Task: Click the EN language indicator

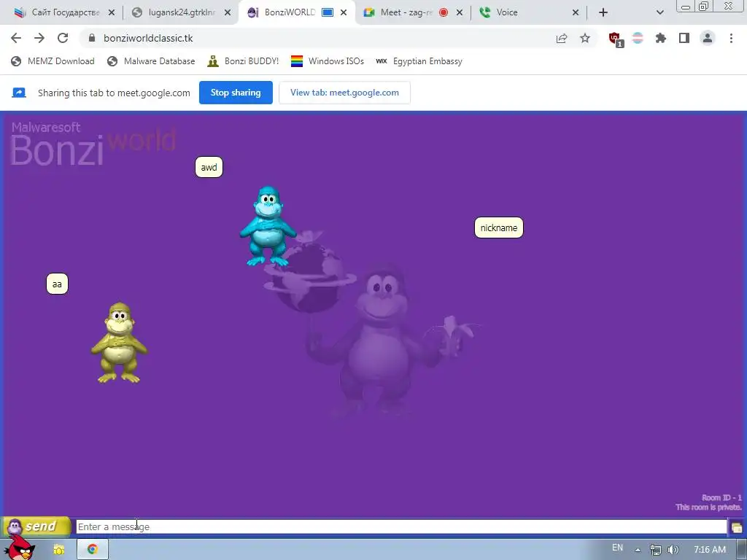Action: coord(617,548)
